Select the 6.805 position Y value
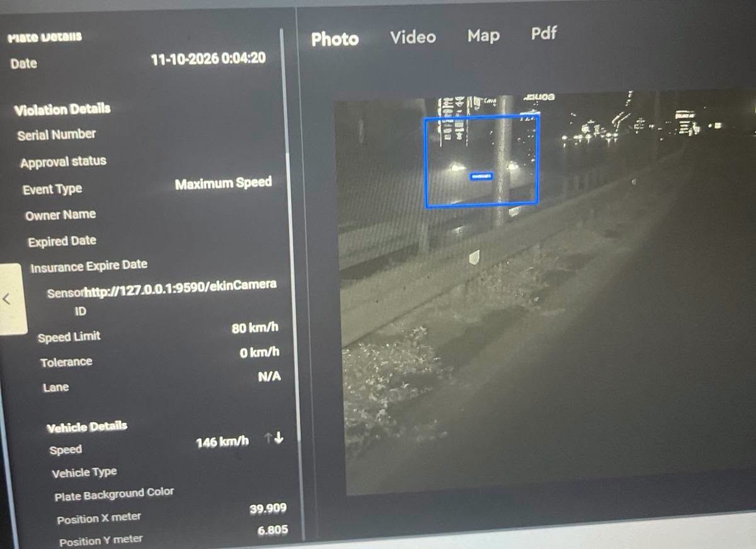 pyautogui.click(x=273, y=531)
